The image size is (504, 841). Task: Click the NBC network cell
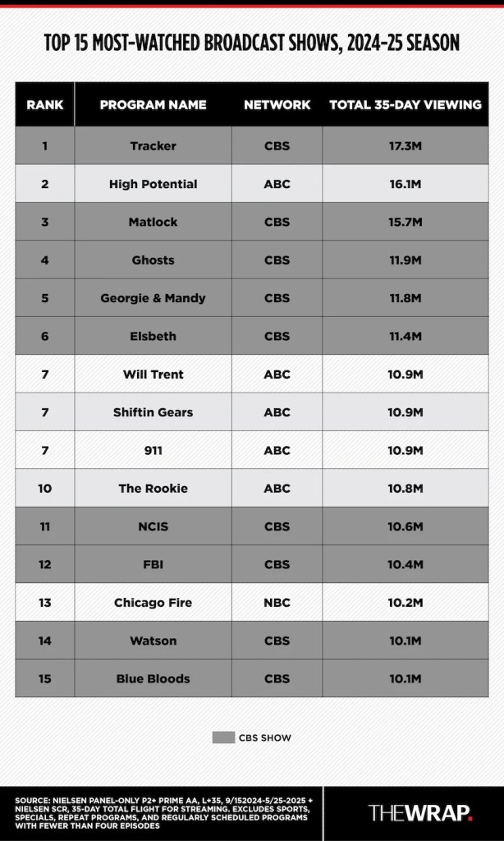tap(277, 602)
